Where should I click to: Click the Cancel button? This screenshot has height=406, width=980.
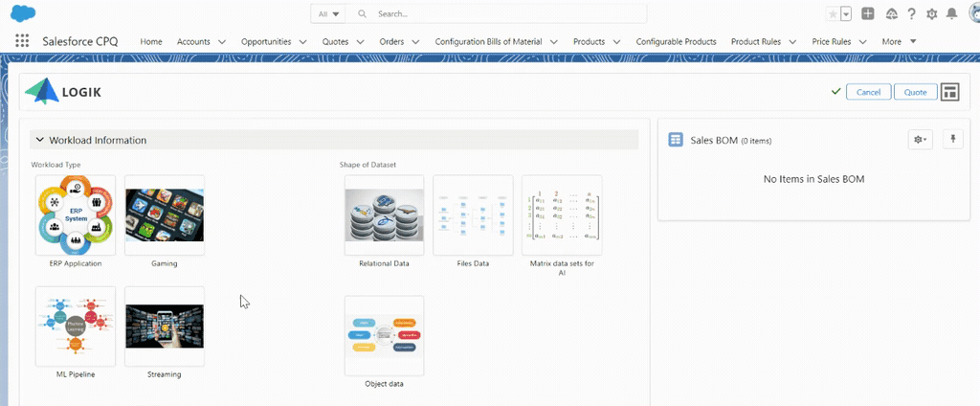868,92
